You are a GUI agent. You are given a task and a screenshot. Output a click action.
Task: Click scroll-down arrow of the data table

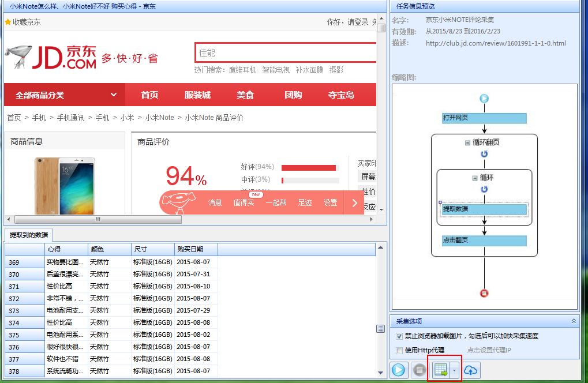pyautogui.click(x=381, y=373)
